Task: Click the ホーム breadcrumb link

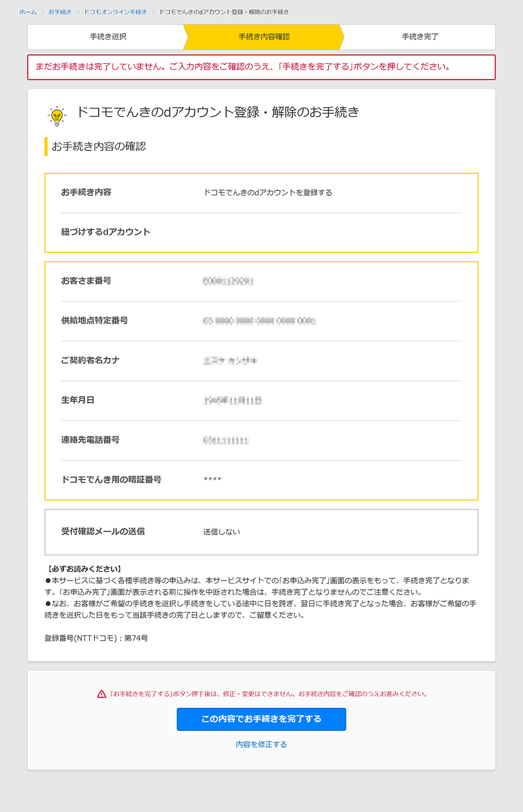Action: coord(28,12)
